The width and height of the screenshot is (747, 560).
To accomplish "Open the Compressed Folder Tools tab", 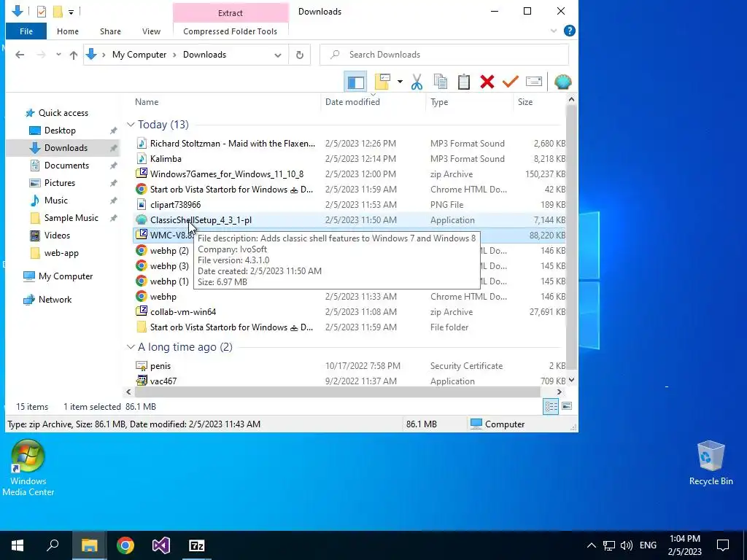I will [230, 31].
